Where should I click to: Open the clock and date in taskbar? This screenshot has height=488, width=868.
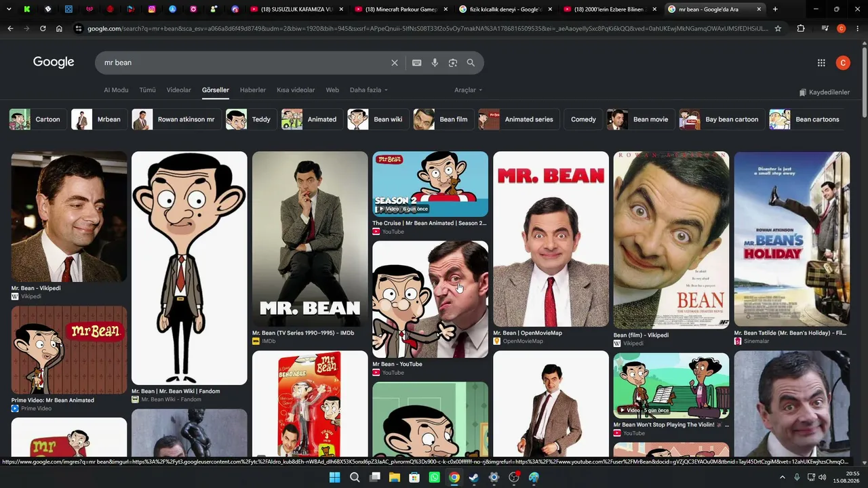pos(847,477)
